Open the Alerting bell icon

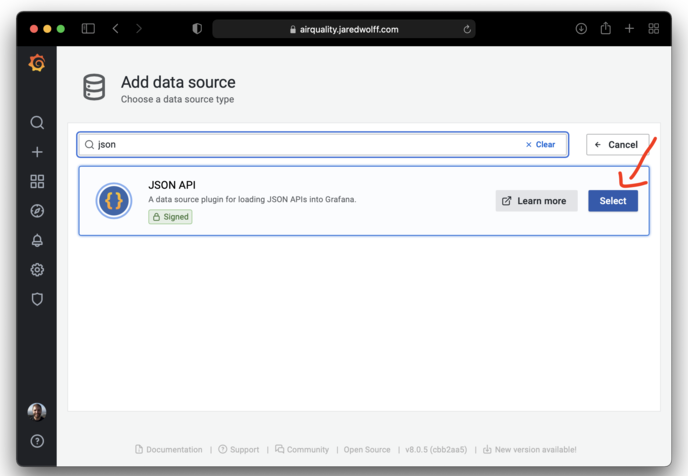pyautogui.click(x=37, y=241)
